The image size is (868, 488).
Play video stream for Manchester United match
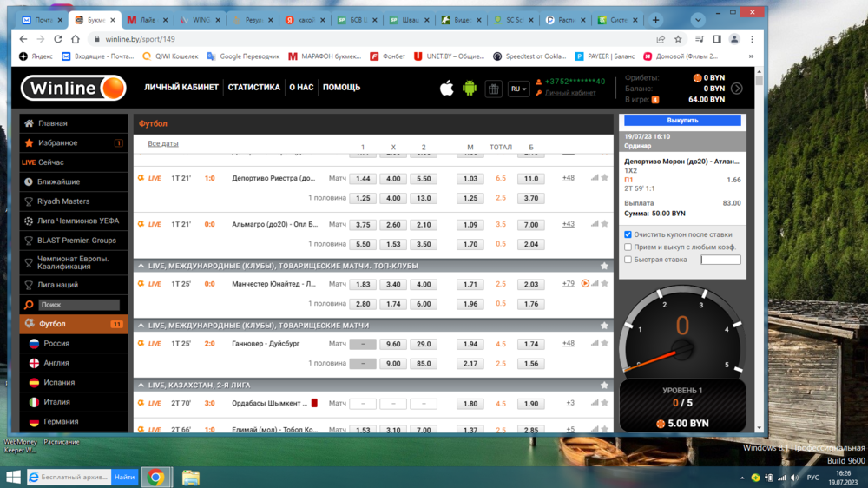pyautogui.click(x=585, y=284)
